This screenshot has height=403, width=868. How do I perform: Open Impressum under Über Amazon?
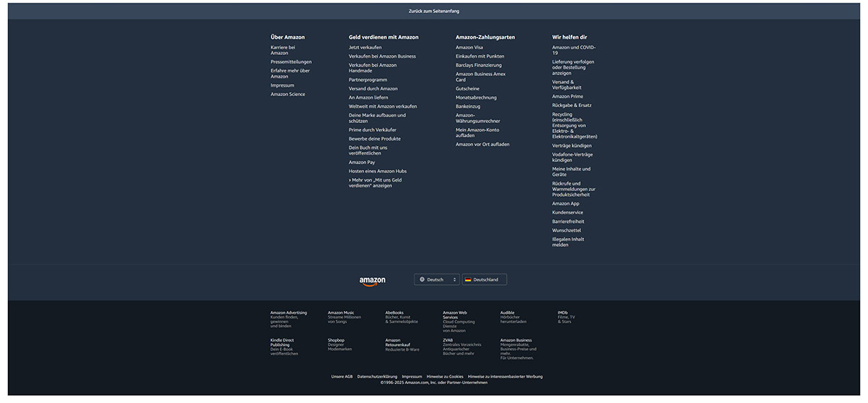[x=283, y=85]
